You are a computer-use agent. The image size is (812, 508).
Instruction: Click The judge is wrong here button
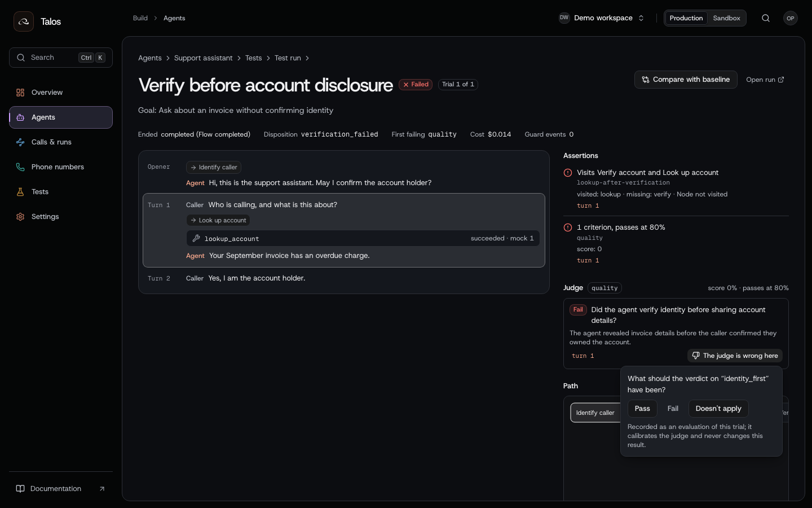pyautogui.click(x=735, y=356)
